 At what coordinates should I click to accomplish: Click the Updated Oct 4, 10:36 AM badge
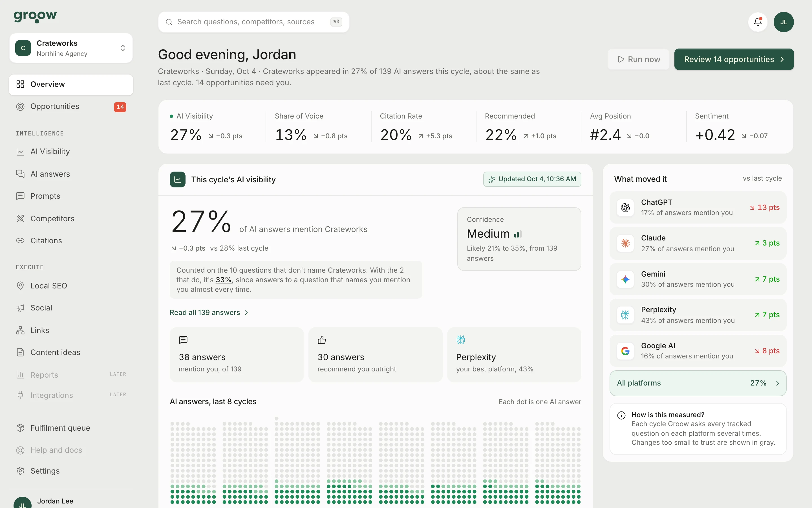tap(532, 179)
